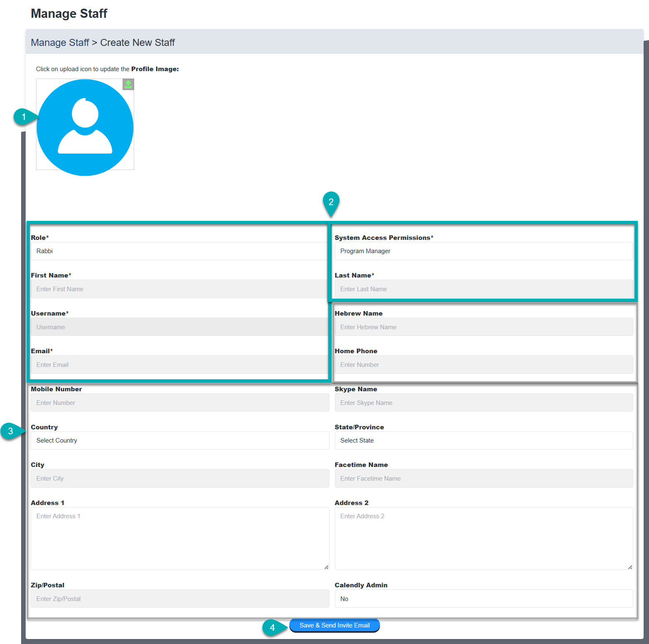Expand the Select State dropdown
The image size is (649, 644).
pos(483,441)
